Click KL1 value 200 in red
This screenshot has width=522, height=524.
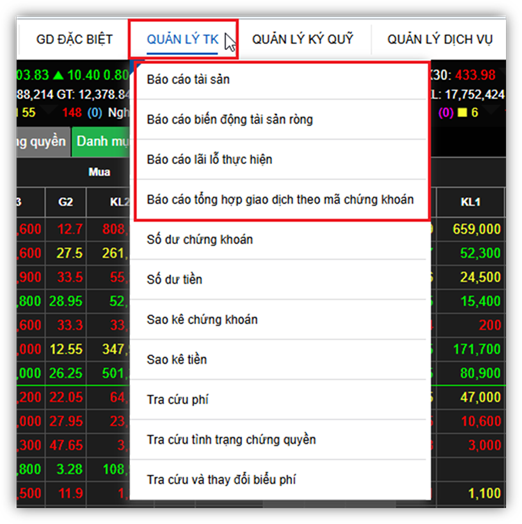(490, 325)
